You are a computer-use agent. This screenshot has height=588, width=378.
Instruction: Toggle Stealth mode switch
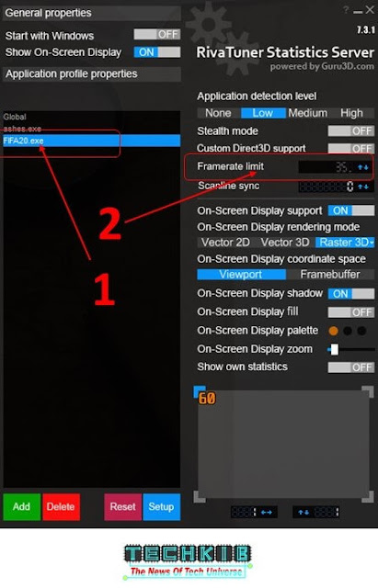coord(351,130)
